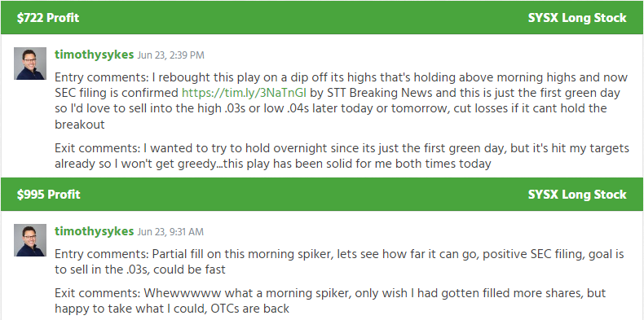Click the $995 Profit header label
Image resolution: width=644 pixels, height=320 pixels.
pyautogui.click(x=48, y=195)
